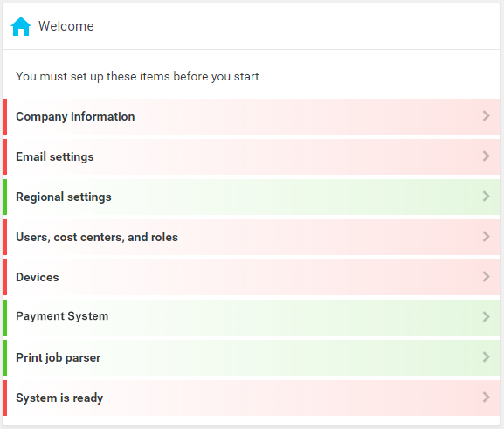Select the Company information item

click(x=251, y=116)
